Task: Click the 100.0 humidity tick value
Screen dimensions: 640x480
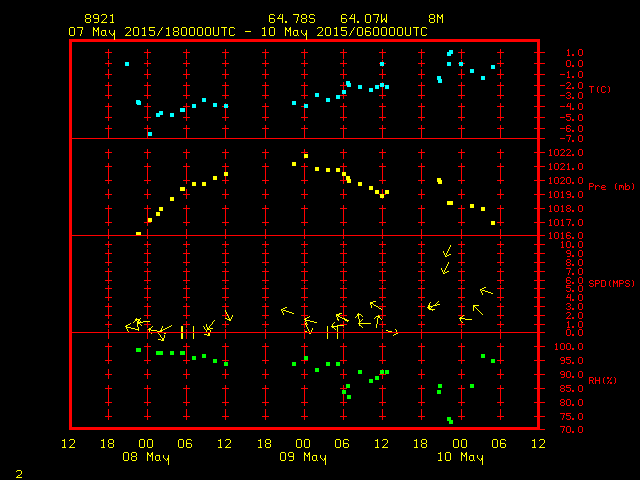Action: click(565, 347)
